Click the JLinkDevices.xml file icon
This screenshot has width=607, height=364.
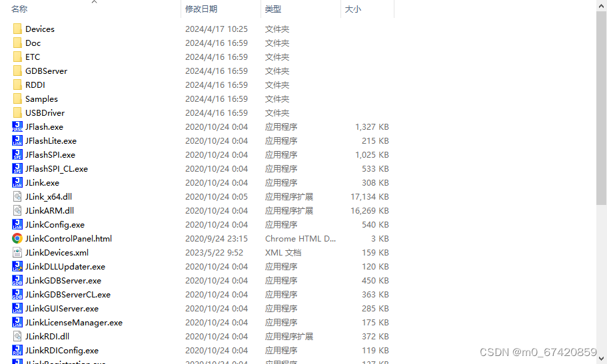point(17,252)
